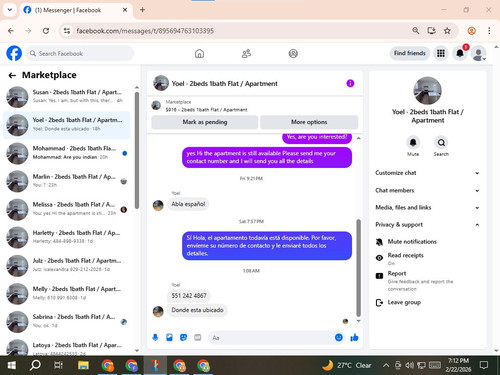This screenshot has width=500, height=375.
Task: Click the message 'Donde esta ubicado'
Action: click(x=197, y=310)
